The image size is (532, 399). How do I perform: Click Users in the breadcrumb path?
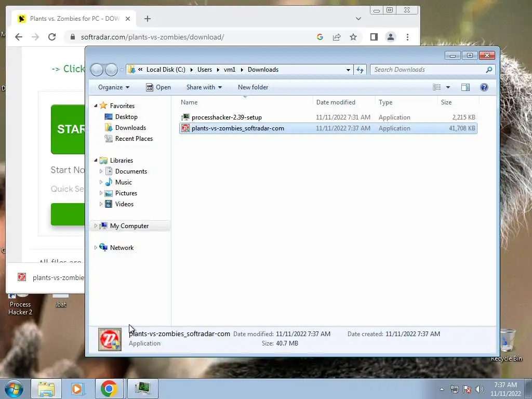tap(205, 70)
